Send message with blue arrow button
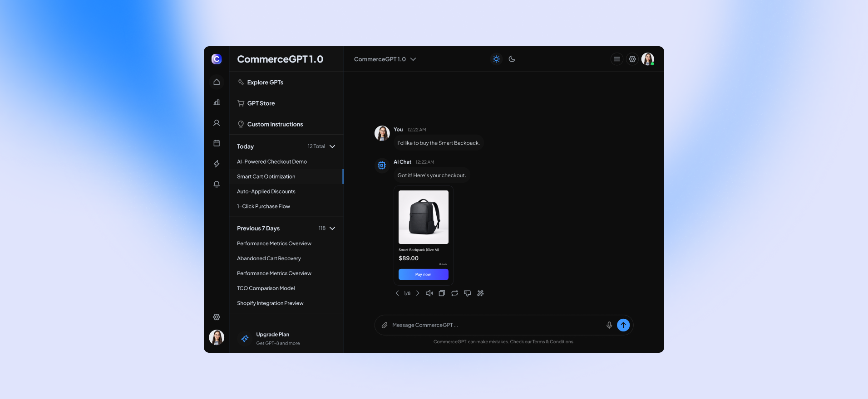This screenshot has height=399, width=868. point(623,325)
